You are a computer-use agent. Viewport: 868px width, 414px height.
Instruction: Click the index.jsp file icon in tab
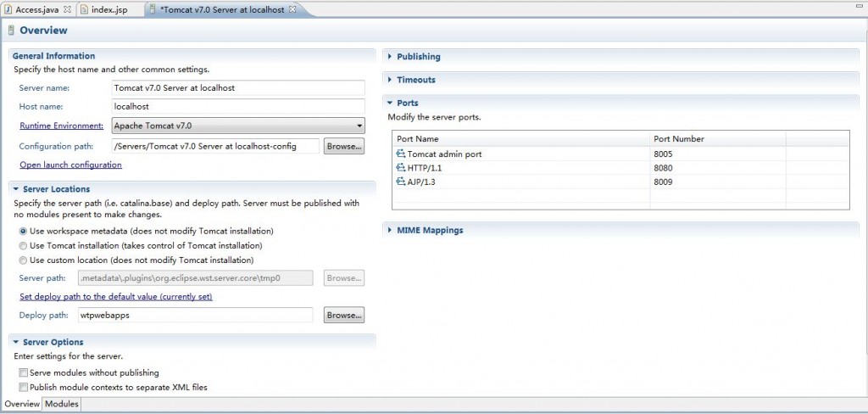click(x=84, y=10)
